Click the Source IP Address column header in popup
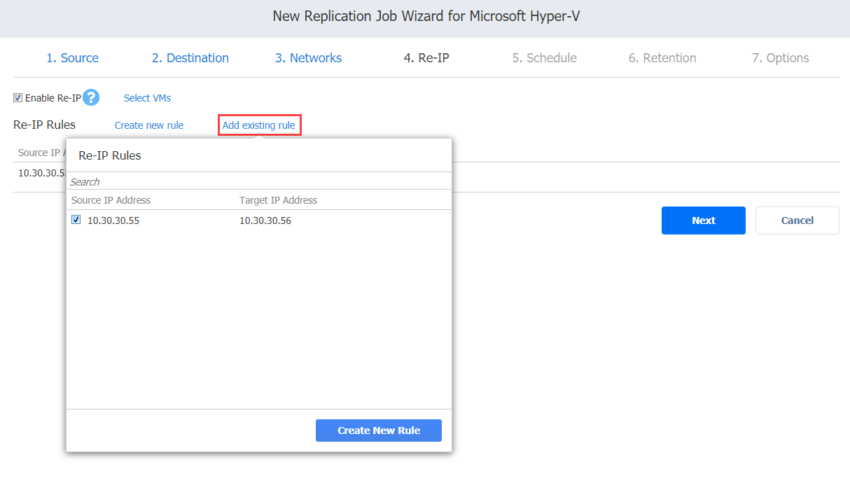This screenshot has height=504, width=850. pos(111,200)
